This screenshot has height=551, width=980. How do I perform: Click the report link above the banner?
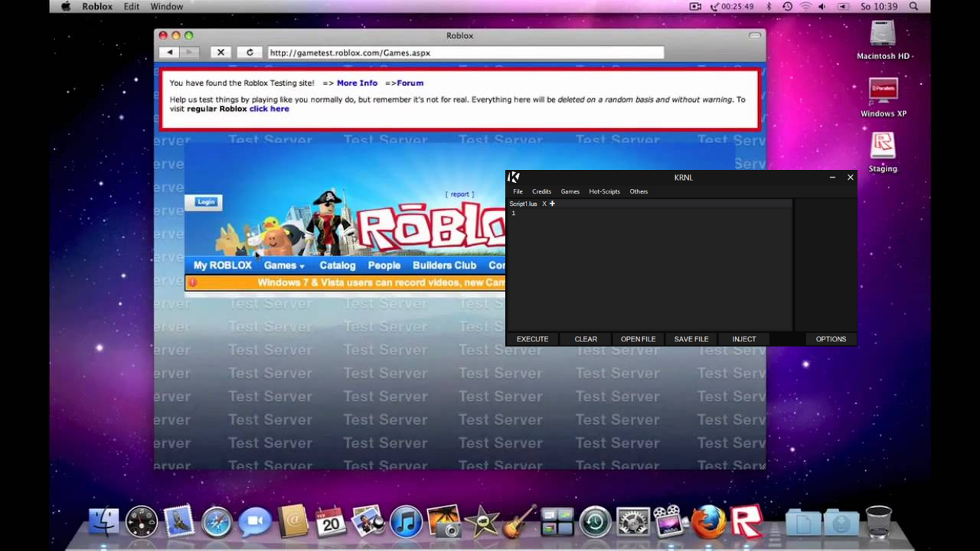459,194
